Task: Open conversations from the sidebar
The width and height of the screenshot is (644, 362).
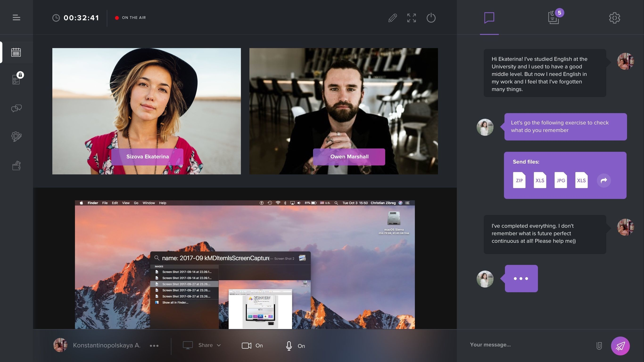Action: point(17,108)
